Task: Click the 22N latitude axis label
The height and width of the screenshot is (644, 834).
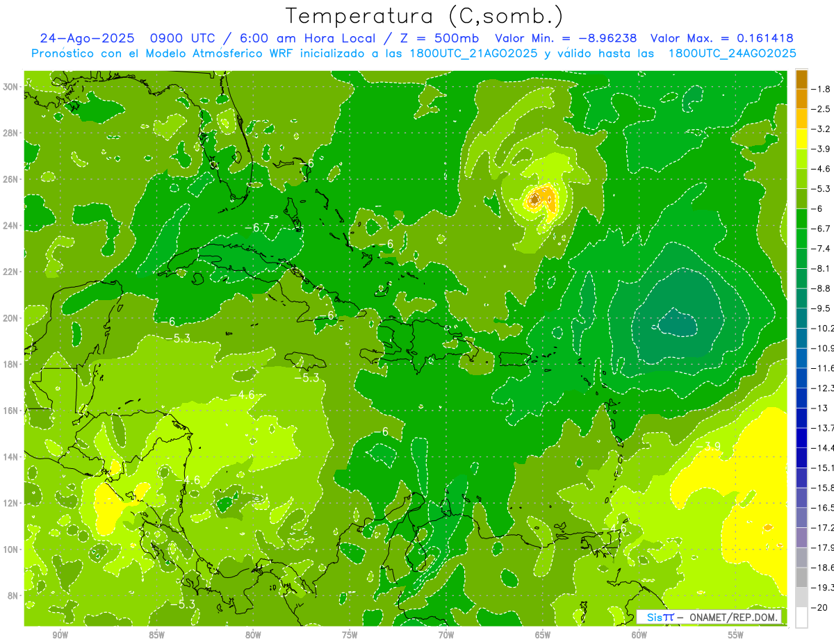Action: click(x=12, y=272)
